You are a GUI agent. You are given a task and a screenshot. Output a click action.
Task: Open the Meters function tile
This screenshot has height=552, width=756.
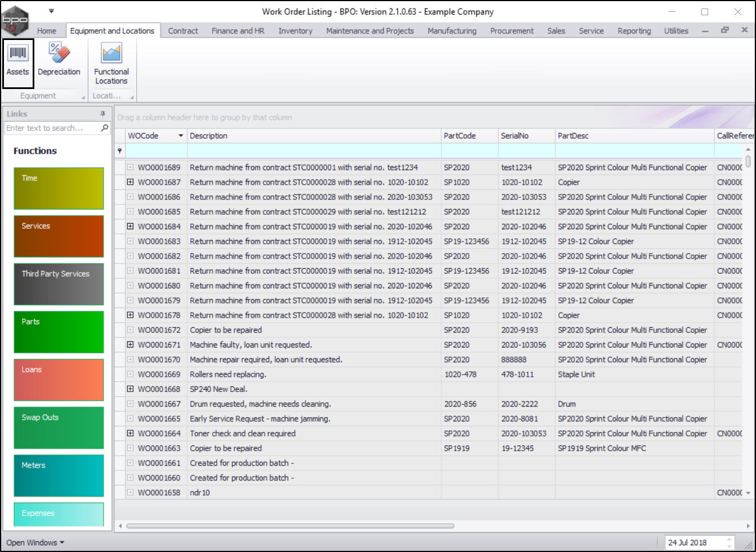point(59,475)
